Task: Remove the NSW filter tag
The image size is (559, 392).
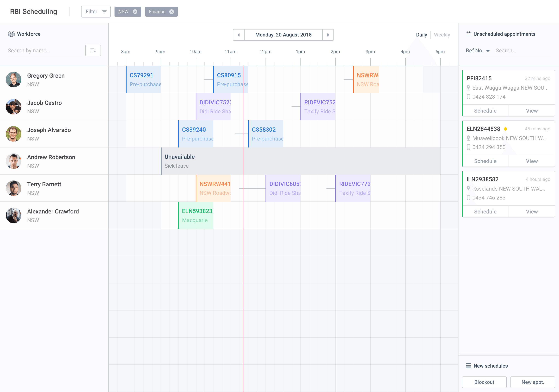Action: pos(135,12)
